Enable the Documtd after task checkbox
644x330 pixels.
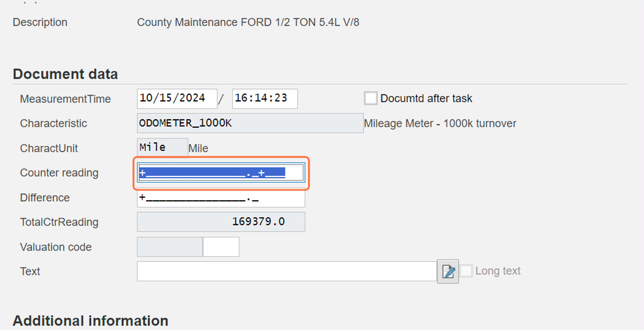(371, 98)
